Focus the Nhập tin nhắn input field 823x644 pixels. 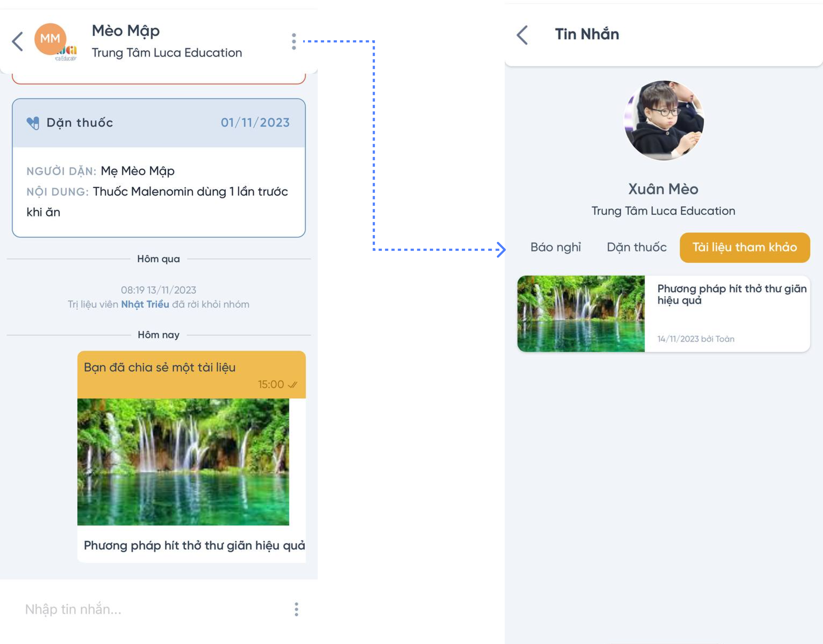click(x=151, y=609)
